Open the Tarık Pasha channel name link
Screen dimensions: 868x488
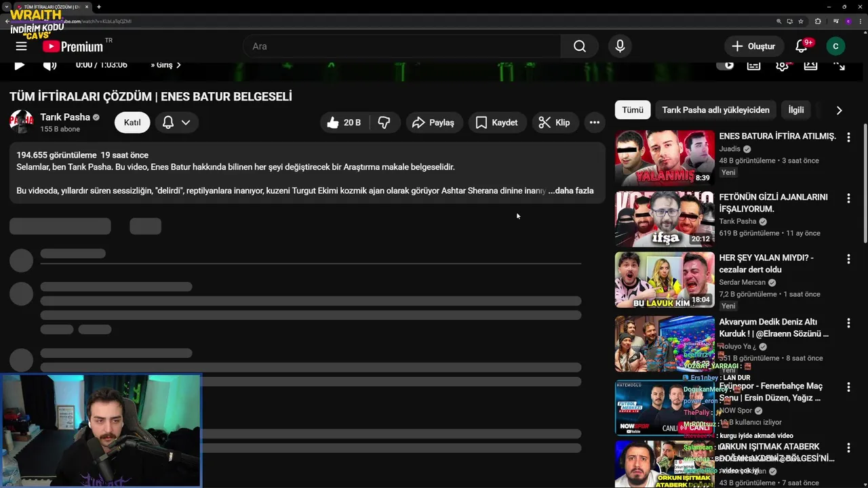pyautogui.click(x=65, y=117)
